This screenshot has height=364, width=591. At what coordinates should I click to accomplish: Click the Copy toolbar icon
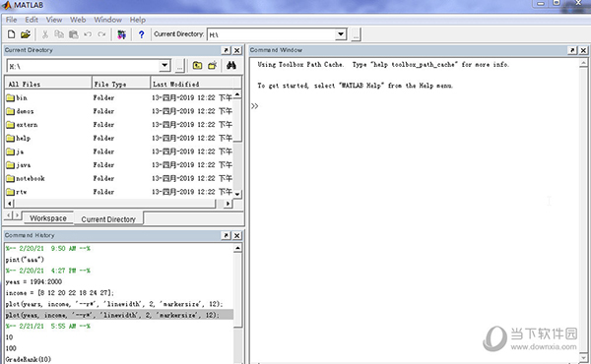[59, 34]
